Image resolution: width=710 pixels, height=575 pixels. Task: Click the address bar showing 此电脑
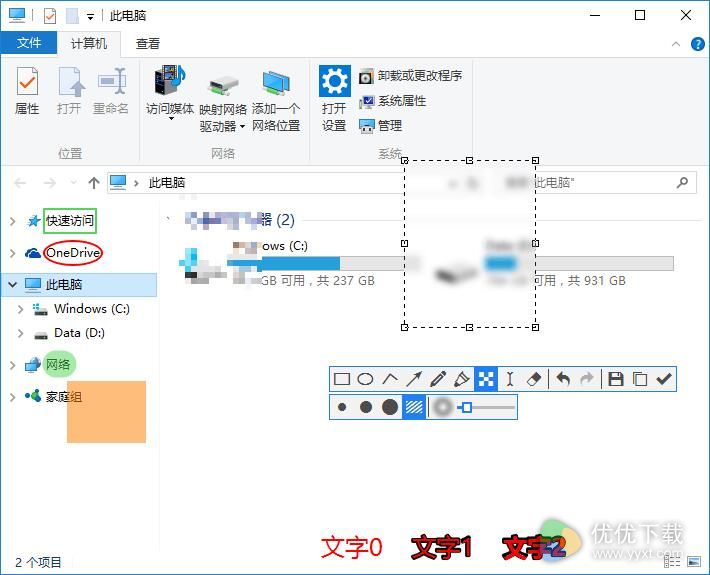(x=254, y=183)
